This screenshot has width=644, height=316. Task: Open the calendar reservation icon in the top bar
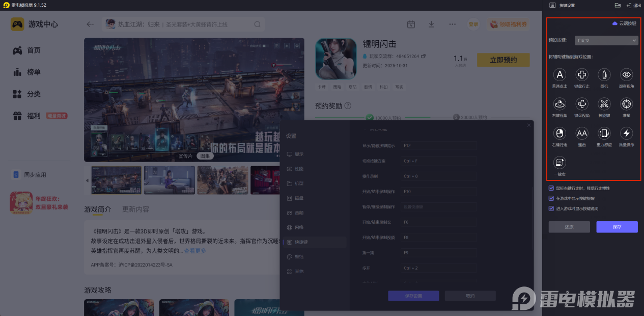click(x=411, y=24)
